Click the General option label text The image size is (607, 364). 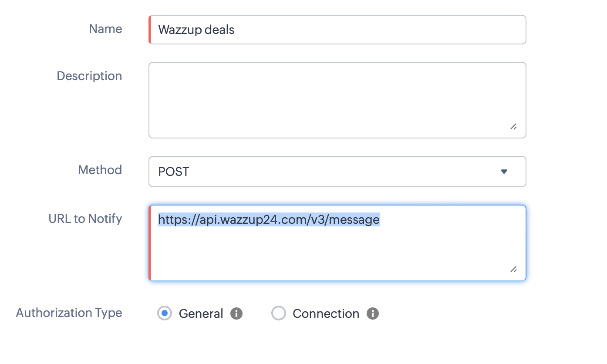[201, 313]
